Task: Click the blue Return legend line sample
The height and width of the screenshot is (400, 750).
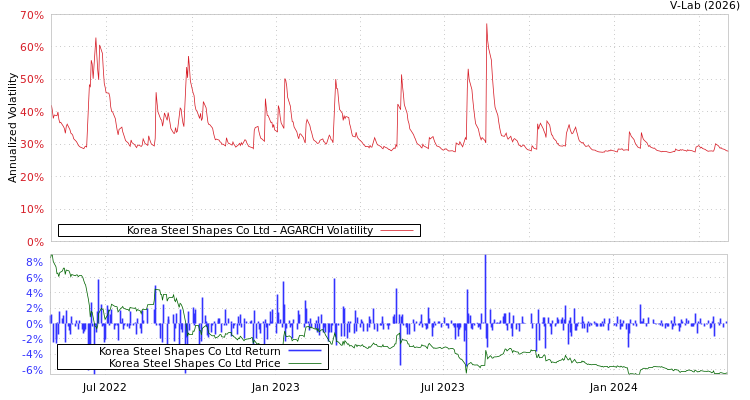Action: pyautogui.click(x=305, y=352)
